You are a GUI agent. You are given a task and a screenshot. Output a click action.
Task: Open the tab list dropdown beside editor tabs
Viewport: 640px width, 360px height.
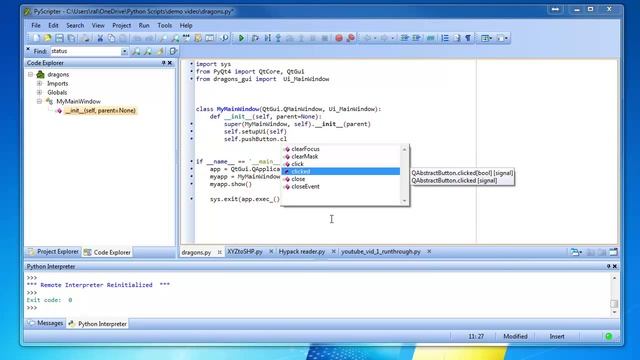[576, 252]
